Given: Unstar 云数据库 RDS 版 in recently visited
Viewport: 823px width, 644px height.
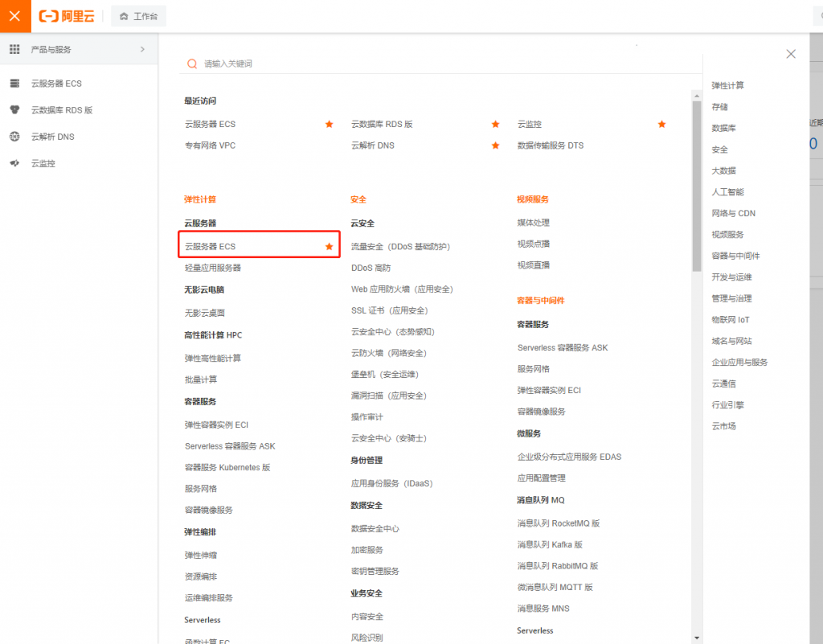Looking at the screenshot, I should 495,125.
